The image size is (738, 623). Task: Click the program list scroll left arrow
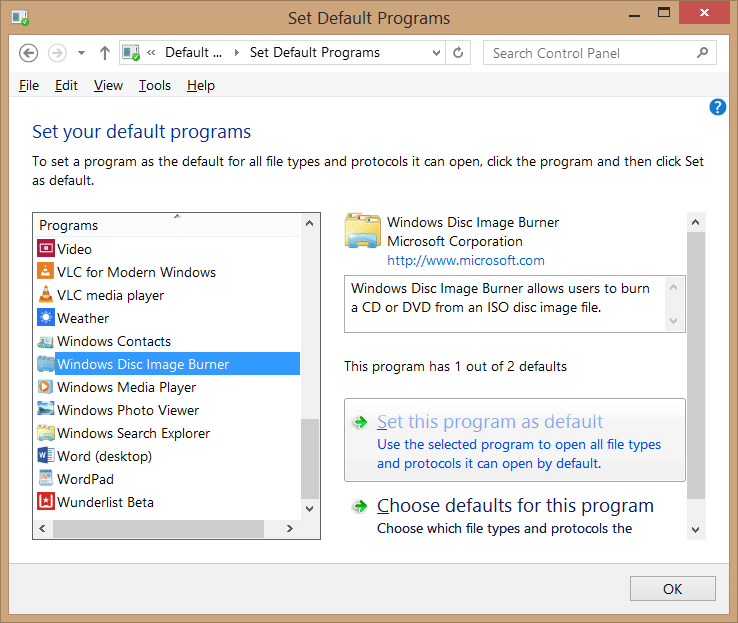point(42,529)
